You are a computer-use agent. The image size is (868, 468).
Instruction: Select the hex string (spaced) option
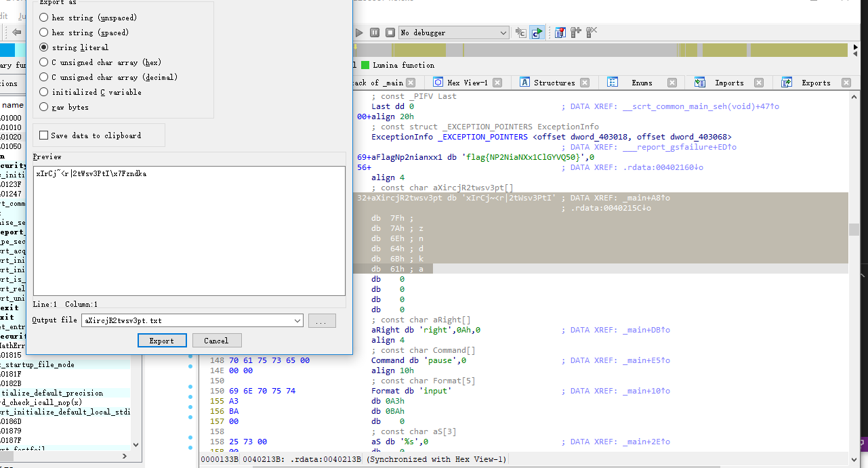(x=44, y=33)
